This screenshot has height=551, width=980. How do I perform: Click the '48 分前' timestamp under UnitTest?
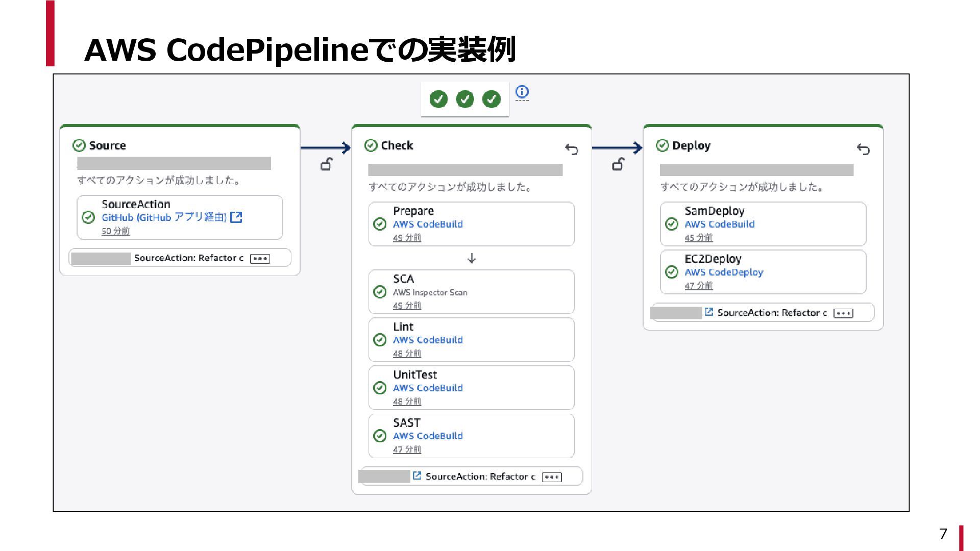407,402
